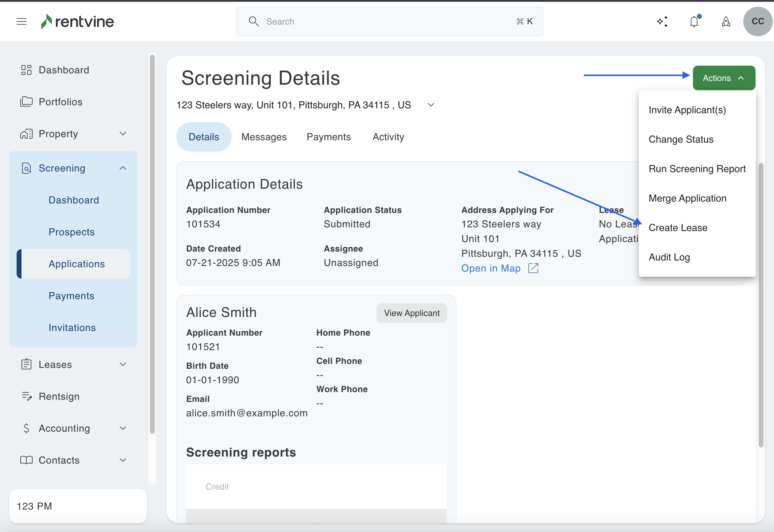
Task: Switch to the Messages tab
Action: click(x=264, y=137)
